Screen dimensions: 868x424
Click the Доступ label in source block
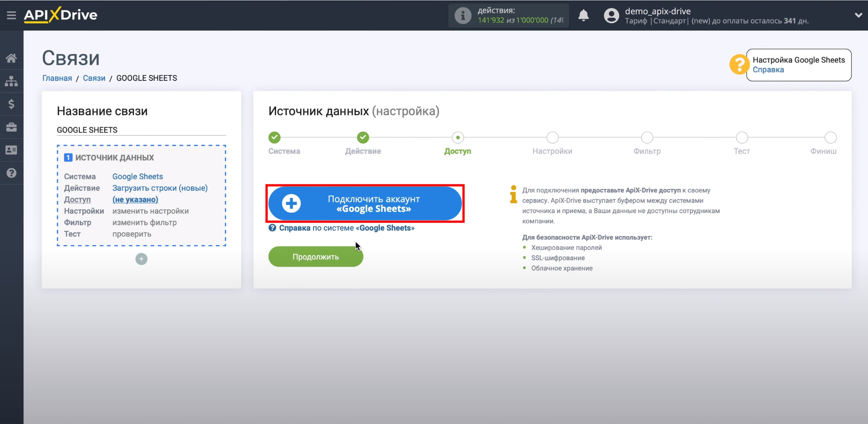tap(77, 200)
